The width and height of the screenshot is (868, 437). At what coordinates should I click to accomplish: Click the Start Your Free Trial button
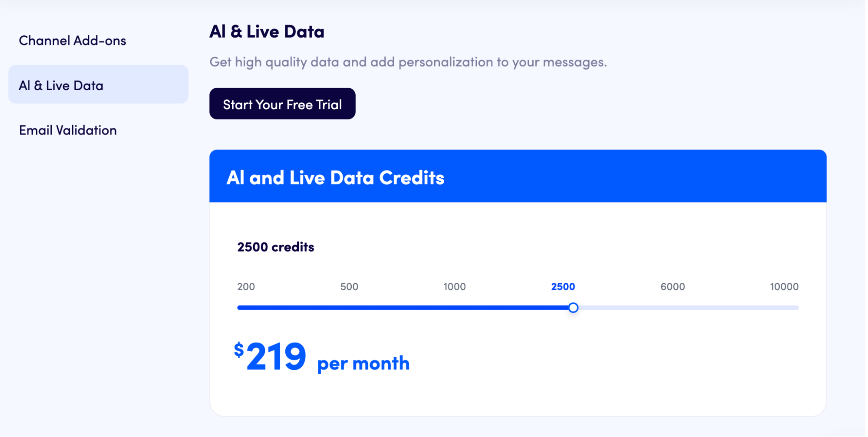[282, 103]
